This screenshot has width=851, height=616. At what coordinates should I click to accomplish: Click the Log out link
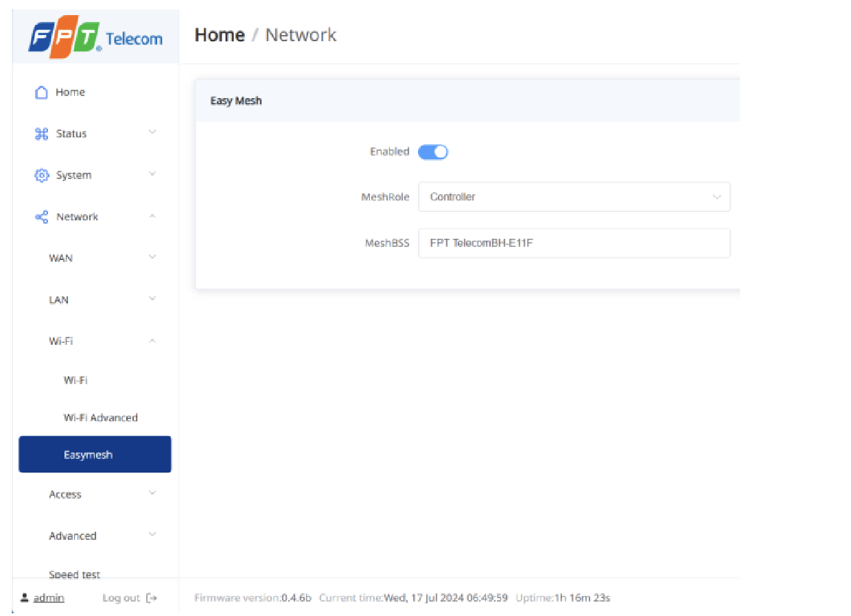pyautogui.click(x=121, y=598)
